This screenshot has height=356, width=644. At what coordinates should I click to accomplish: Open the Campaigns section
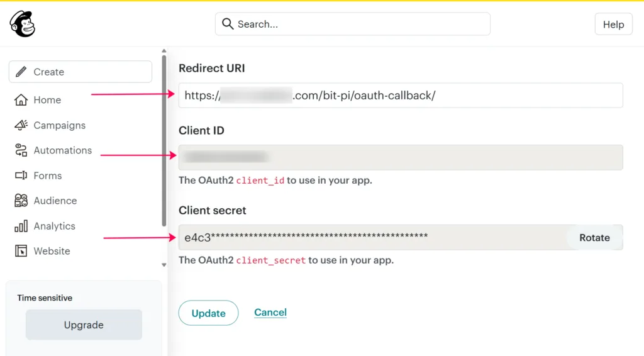pyautogui.click(x=60, y=125)
